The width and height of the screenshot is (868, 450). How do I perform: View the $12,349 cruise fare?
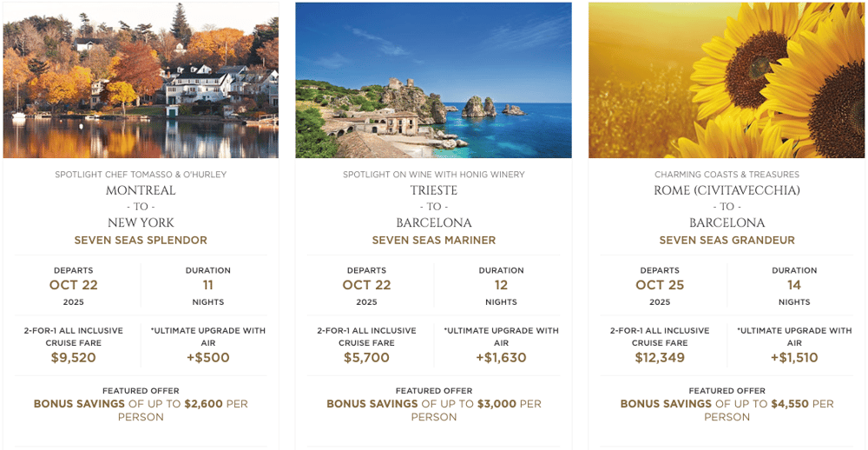[x=660, y=357]
